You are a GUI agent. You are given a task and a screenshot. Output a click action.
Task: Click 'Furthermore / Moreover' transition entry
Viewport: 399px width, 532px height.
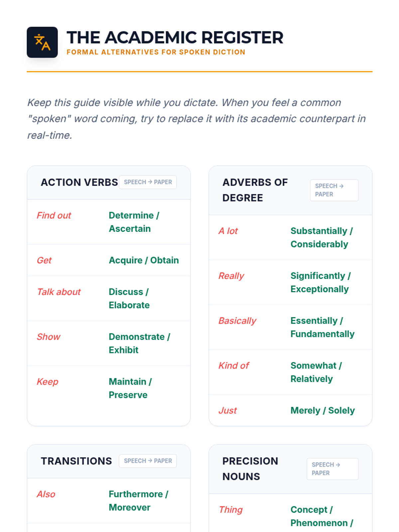[139, 501]
